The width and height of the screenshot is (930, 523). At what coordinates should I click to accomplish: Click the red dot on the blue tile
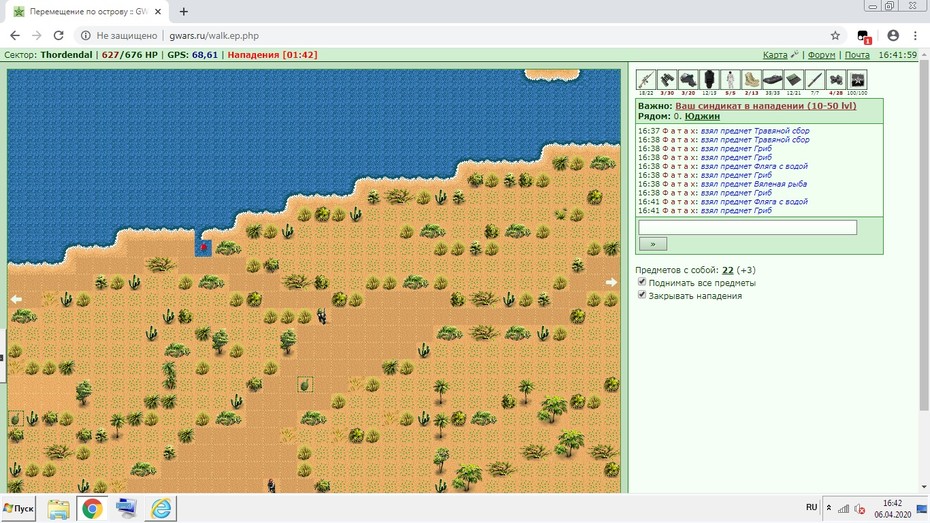(x=203, y=247)
